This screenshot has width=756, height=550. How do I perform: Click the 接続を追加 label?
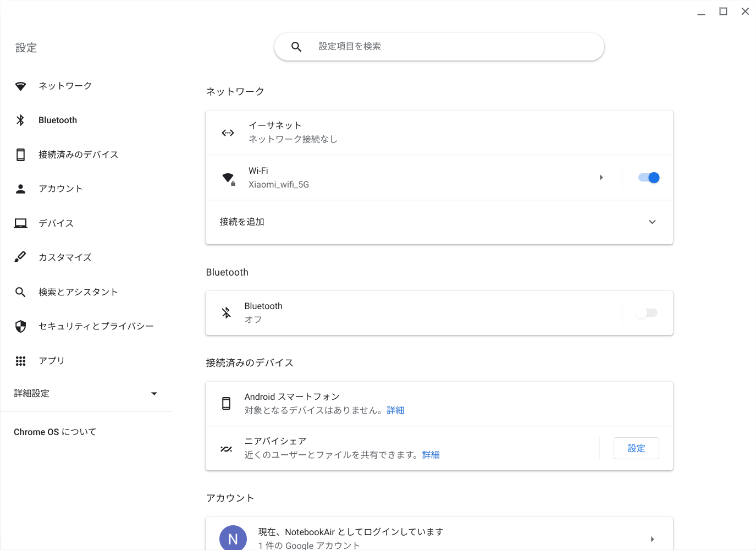point(242,222)
